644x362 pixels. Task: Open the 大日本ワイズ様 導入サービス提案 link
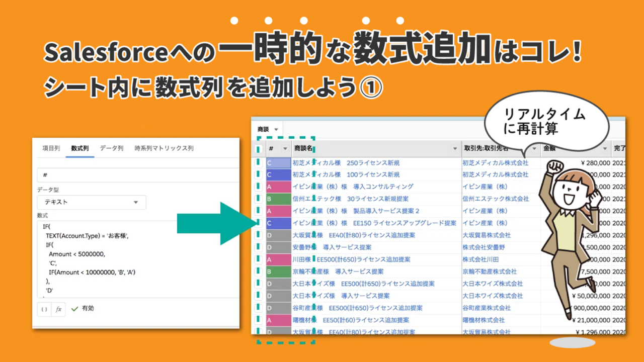point(341,296)
